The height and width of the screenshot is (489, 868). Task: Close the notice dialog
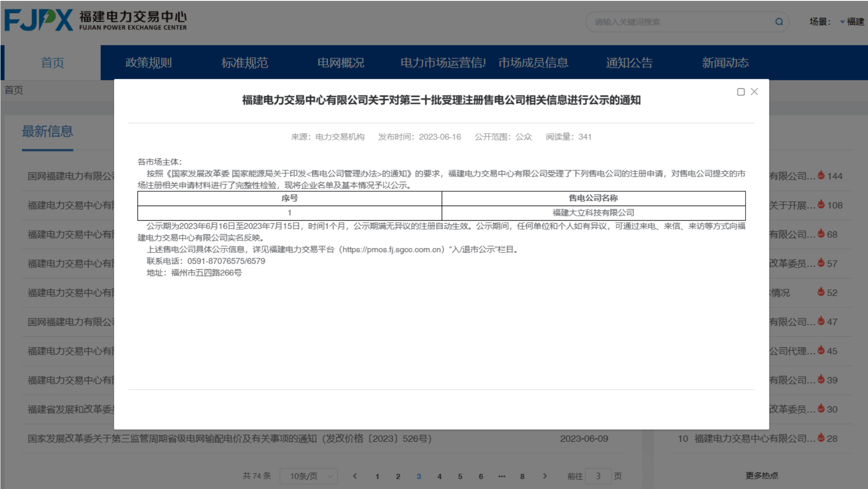(754, 92)
